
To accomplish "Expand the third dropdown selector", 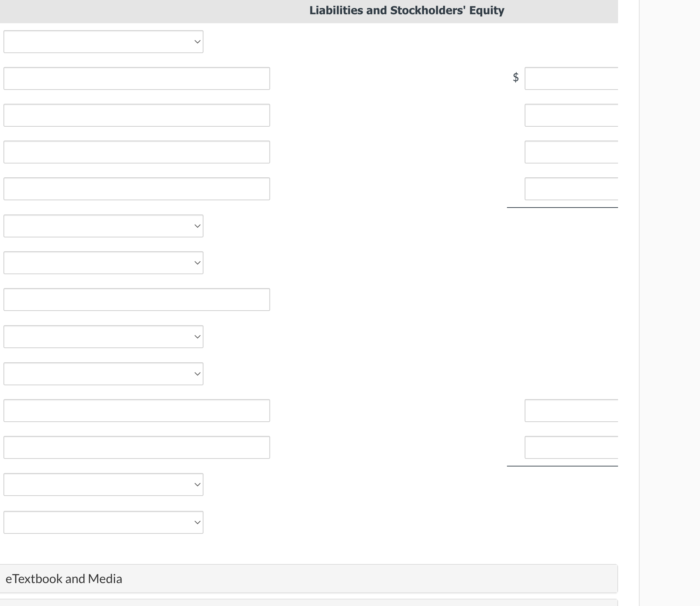I will click(103, 263).
